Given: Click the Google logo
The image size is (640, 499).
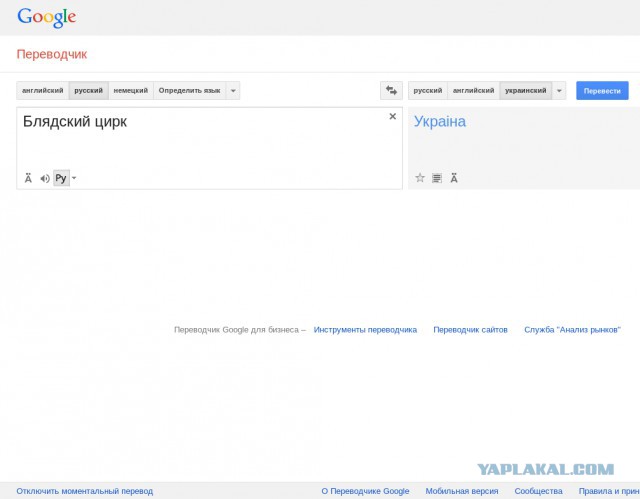Looking at the screenshot, I should 47,18.
